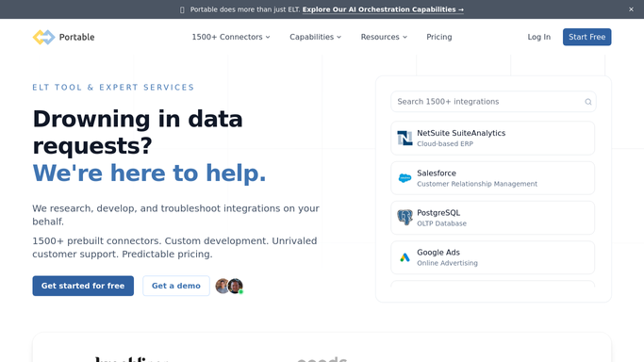The height and width of the screenshot is (362, 644).
Task: Click the Google Ads icon
Action: coord(405,257)
